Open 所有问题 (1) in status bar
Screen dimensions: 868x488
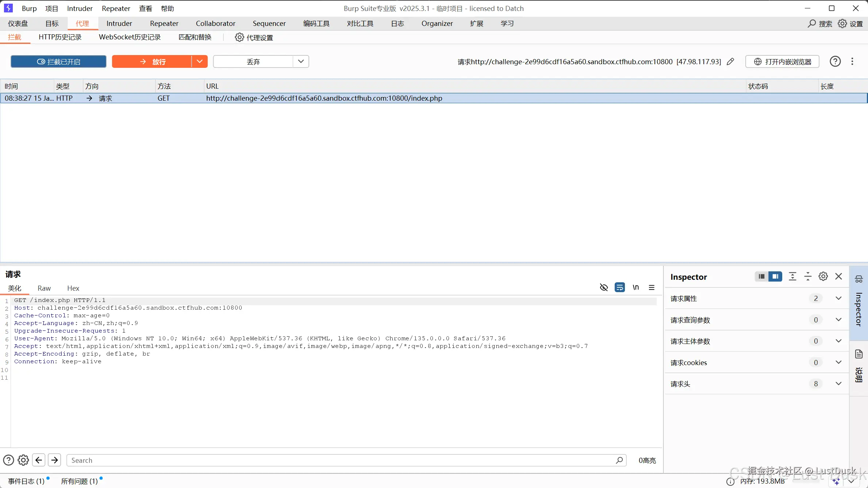pos(79,481)
